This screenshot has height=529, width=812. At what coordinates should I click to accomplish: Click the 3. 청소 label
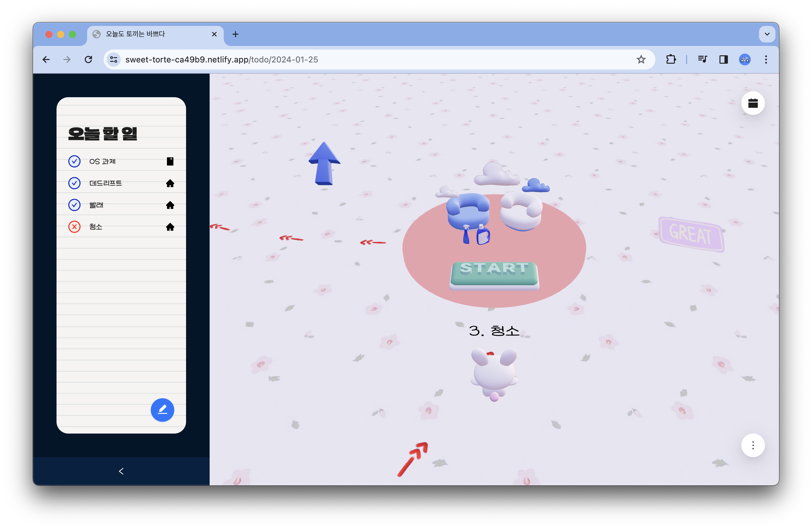pyautogui.click(x=494, y=330)
